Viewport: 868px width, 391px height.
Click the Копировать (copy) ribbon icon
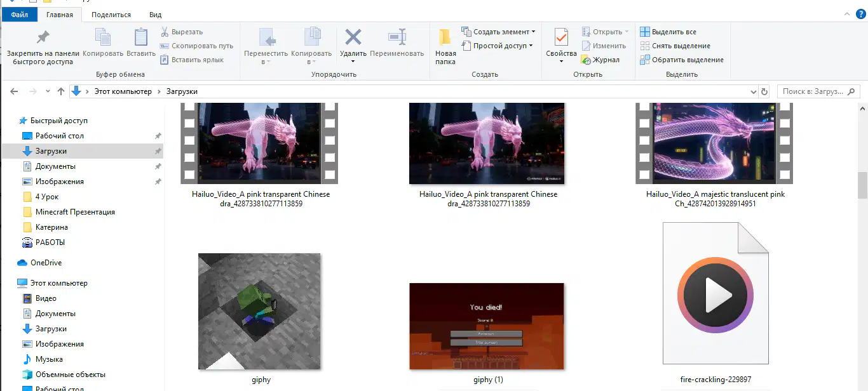(103, 37)
